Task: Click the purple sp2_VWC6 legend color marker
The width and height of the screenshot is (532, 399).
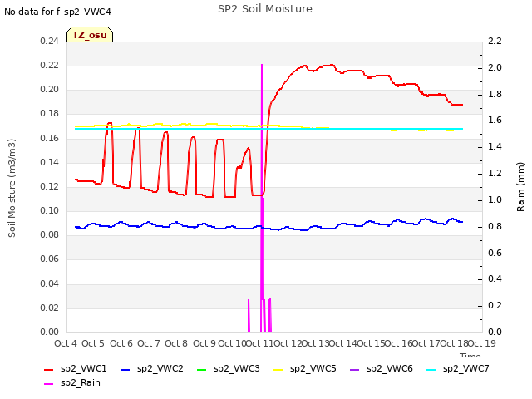Action: pyautogui.click(x=355, y=369)
